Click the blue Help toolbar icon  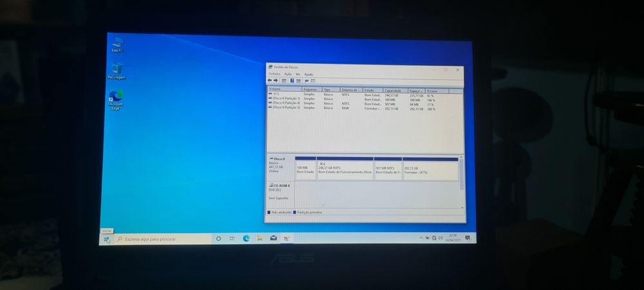(x=292, y=81)
